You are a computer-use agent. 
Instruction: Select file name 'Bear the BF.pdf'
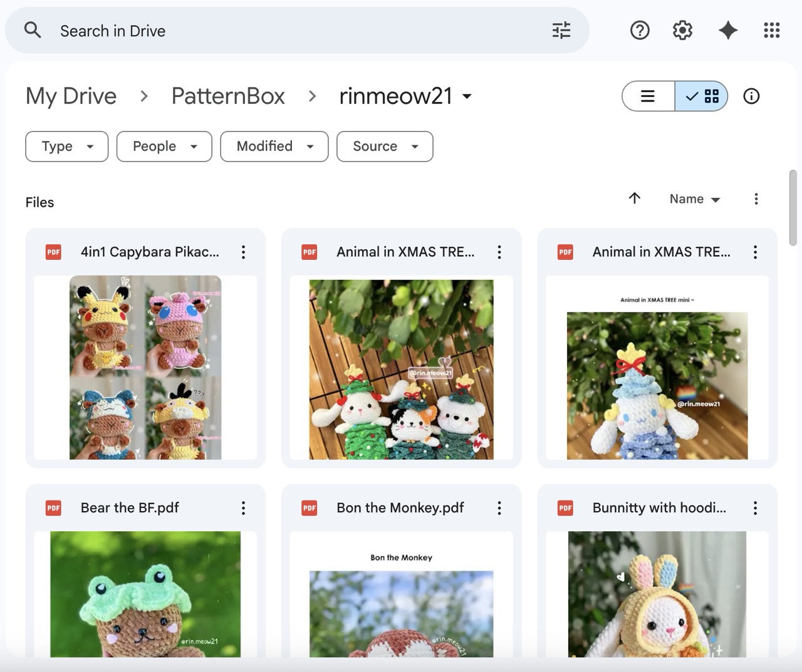130,508
